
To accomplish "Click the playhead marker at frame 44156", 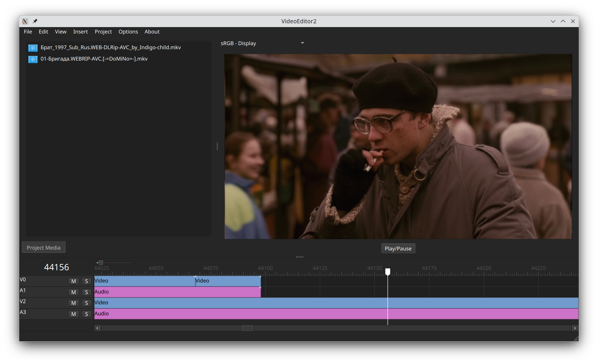I will 388,272.
